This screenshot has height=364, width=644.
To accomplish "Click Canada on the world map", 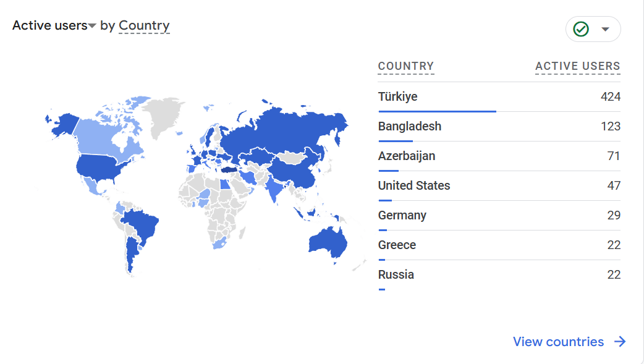I will click(107, 135).
